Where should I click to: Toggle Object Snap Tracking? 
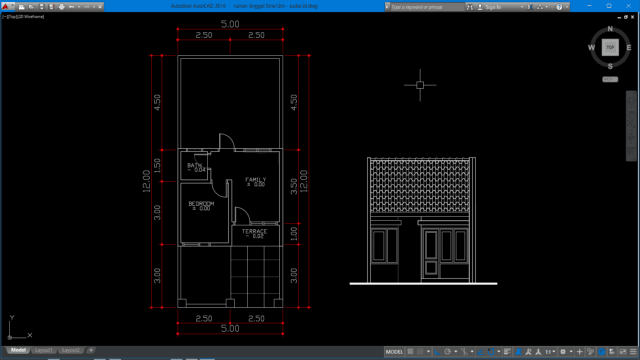(480, 352)
